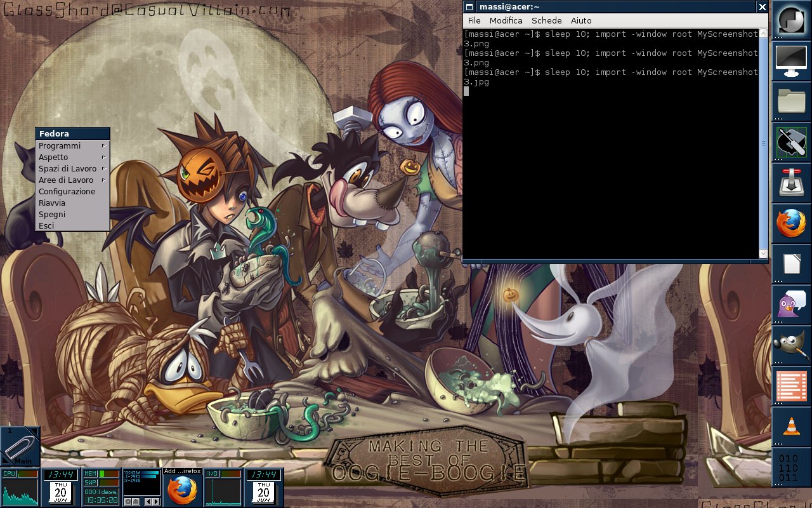Screen dimensions: 812x508
Task: Expand the Aree di Lavoro submenu
Action: pyautogui.click(x=72, y=180)
